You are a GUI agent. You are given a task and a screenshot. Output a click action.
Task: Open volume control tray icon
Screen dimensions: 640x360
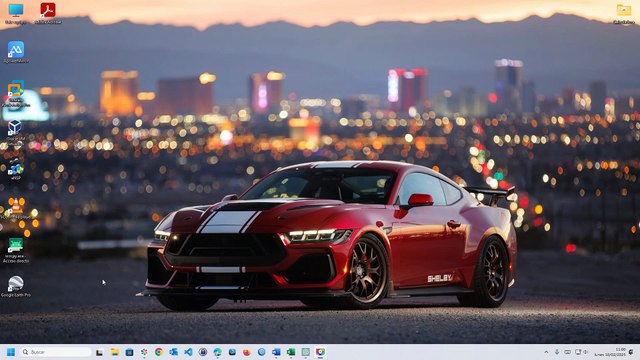[x=585, y=352]
